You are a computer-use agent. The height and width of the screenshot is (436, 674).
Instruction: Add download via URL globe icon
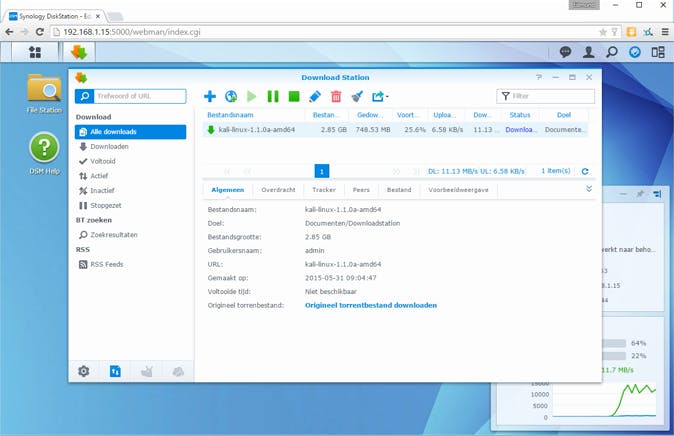tap(231, 96)
